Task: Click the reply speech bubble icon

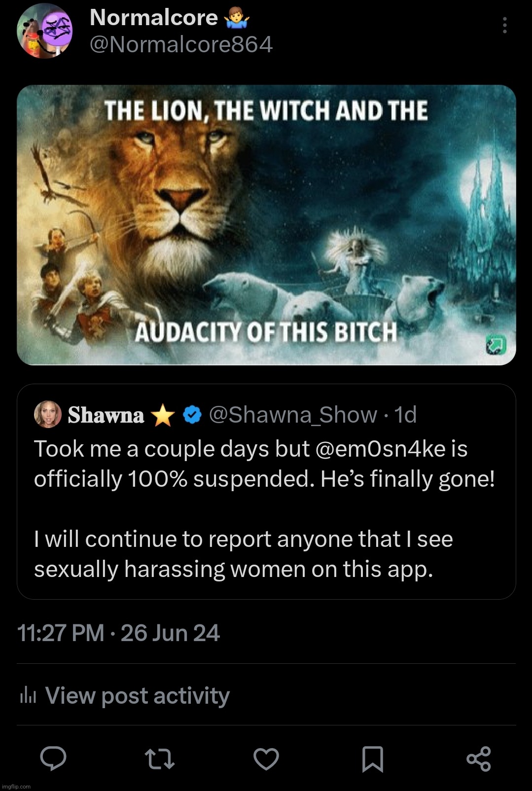Action: [53, 758]
